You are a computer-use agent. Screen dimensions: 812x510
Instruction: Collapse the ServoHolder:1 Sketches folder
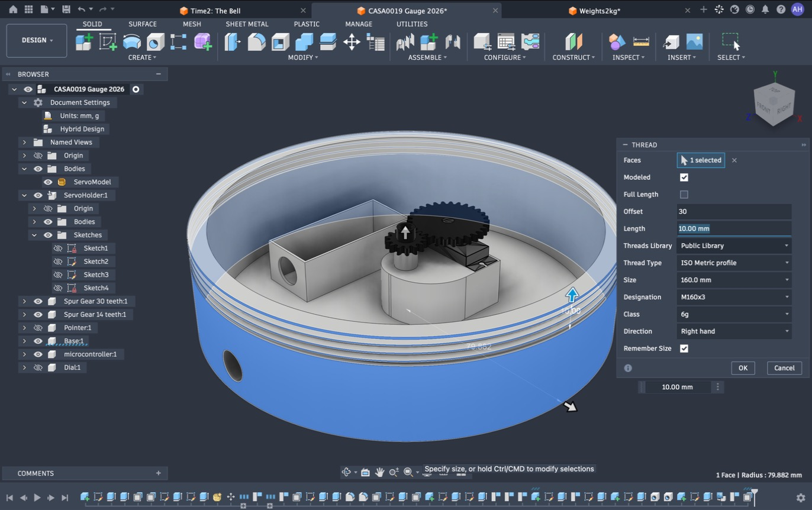(34, 235)
